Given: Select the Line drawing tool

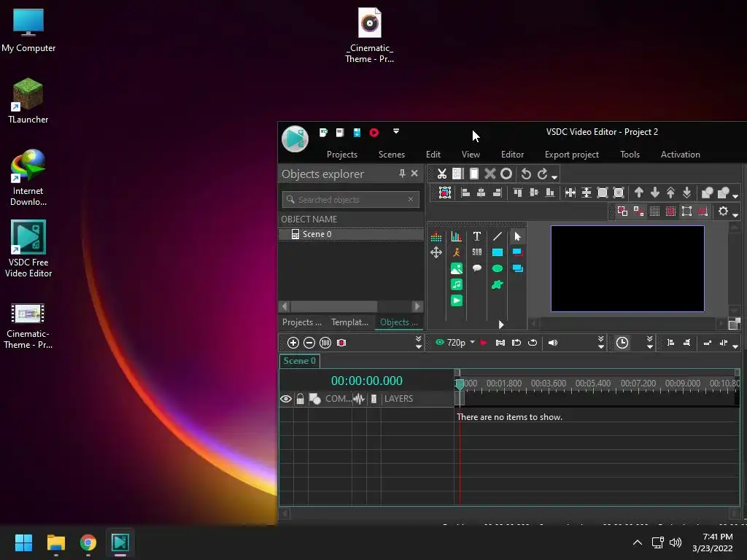Looking at the screenshot, I should [498, 236].
